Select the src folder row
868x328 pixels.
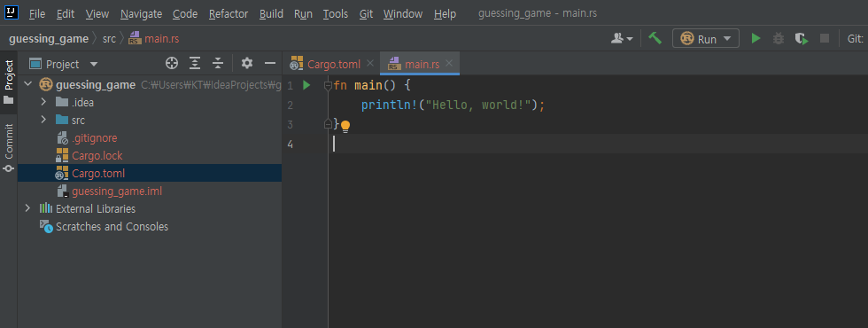coord(150,121)
